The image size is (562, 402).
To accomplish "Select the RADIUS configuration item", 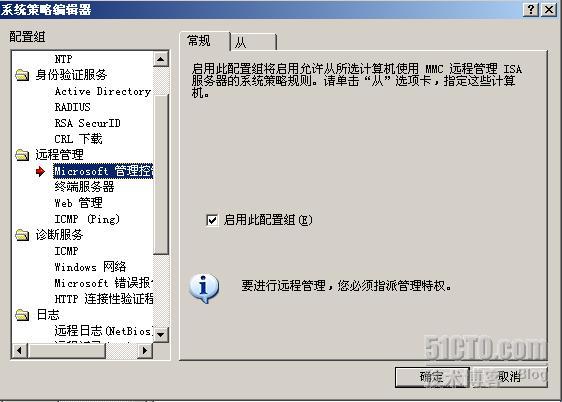I will click(x=72, y=107).
